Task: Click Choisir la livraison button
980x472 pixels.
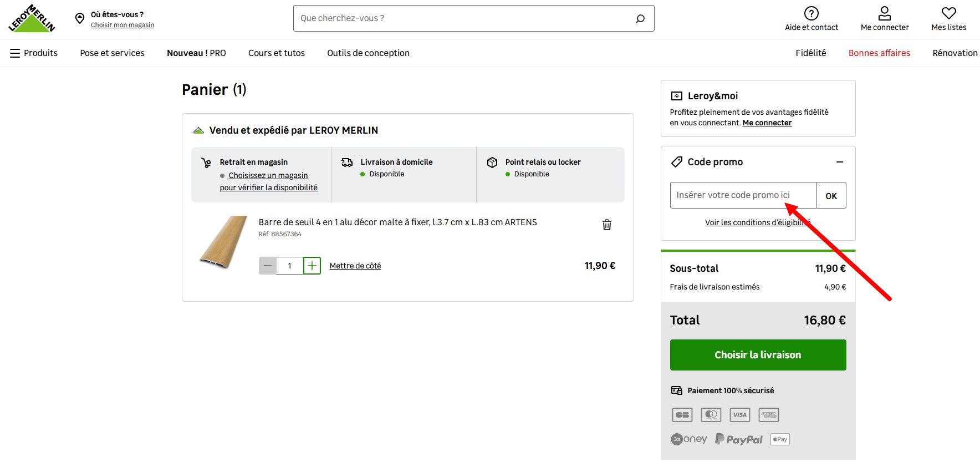Action: pyautogui.click(x=758, y=355)
